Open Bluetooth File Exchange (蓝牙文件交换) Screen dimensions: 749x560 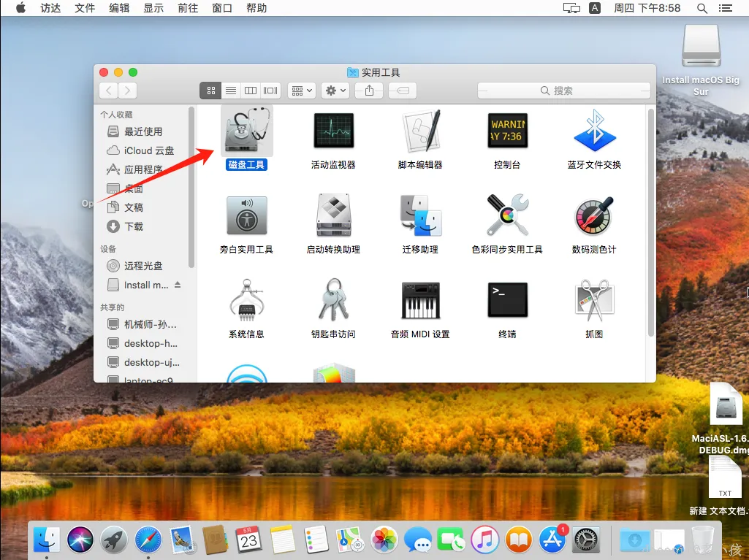click(x=594, y=131)
